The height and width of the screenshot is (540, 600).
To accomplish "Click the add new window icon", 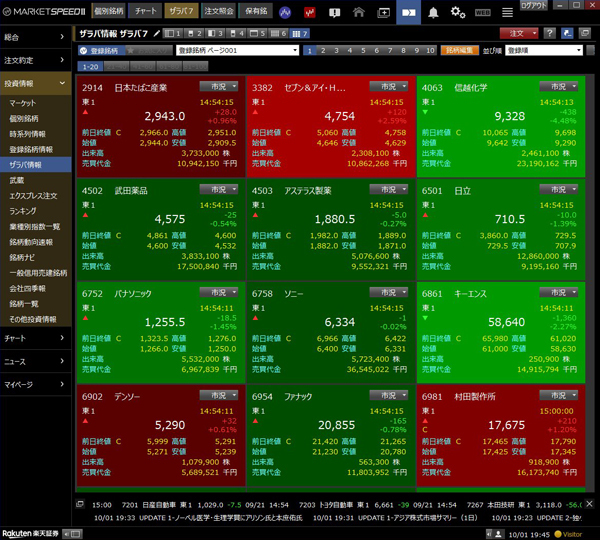I will coord(383,13).
